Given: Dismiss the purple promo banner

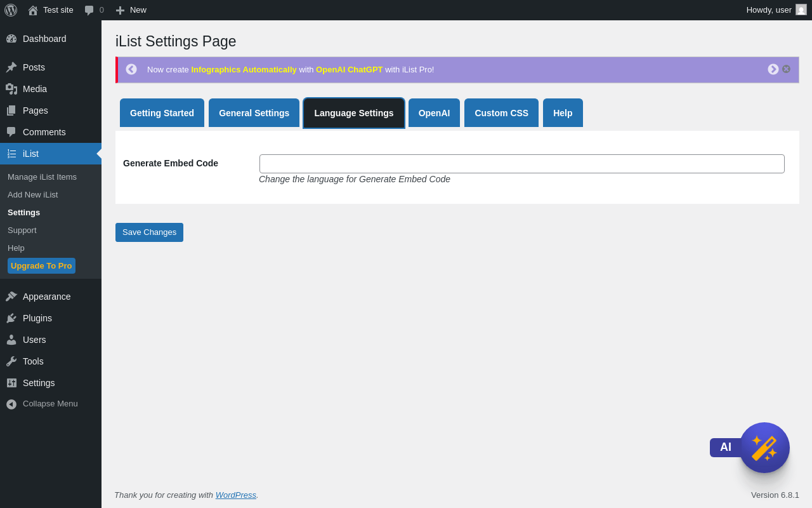Looking at the screenshot, I should (x=787, y=69).
